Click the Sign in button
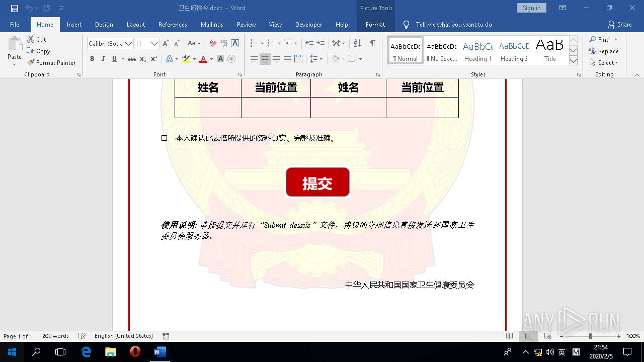 click(x=531, y=8)
